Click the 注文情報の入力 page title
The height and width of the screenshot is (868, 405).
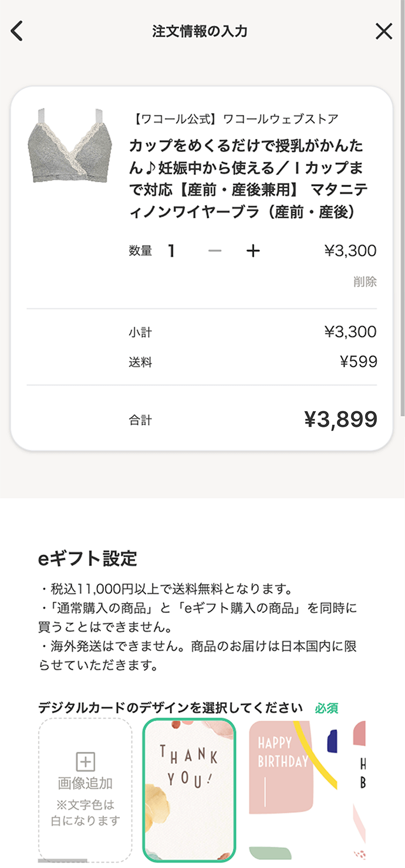(x=200, y=31)
